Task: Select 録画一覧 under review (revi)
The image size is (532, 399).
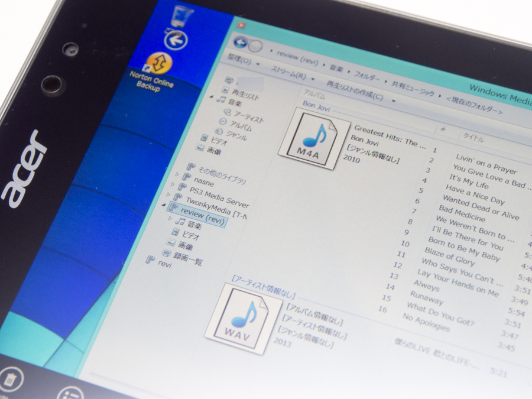Action: (187, 258)
